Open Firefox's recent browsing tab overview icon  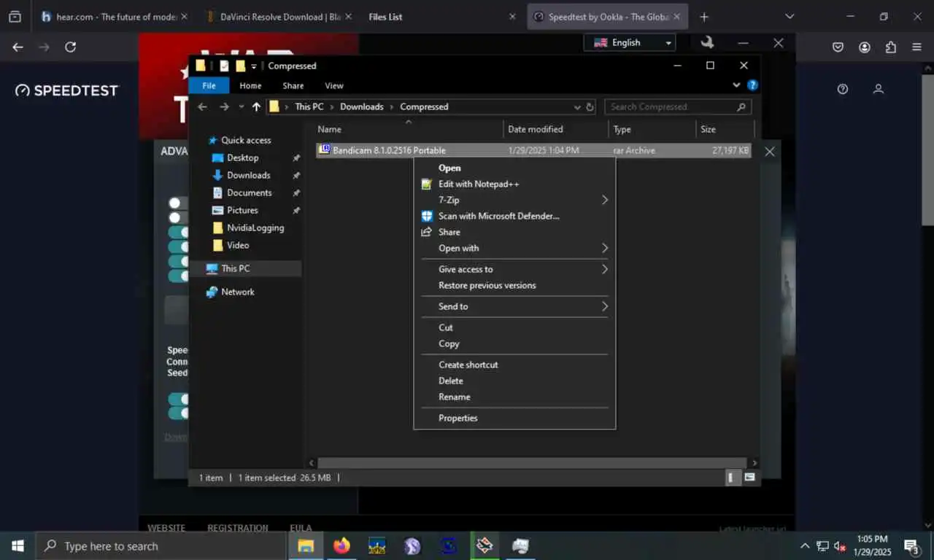click(x=15, y=16)
